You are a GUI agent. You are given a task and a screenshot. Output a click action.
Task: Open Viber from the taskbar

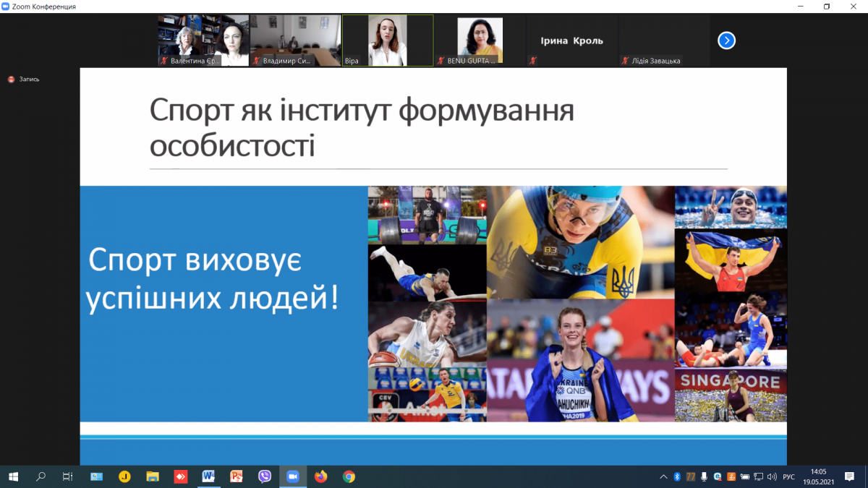(265, 476)
